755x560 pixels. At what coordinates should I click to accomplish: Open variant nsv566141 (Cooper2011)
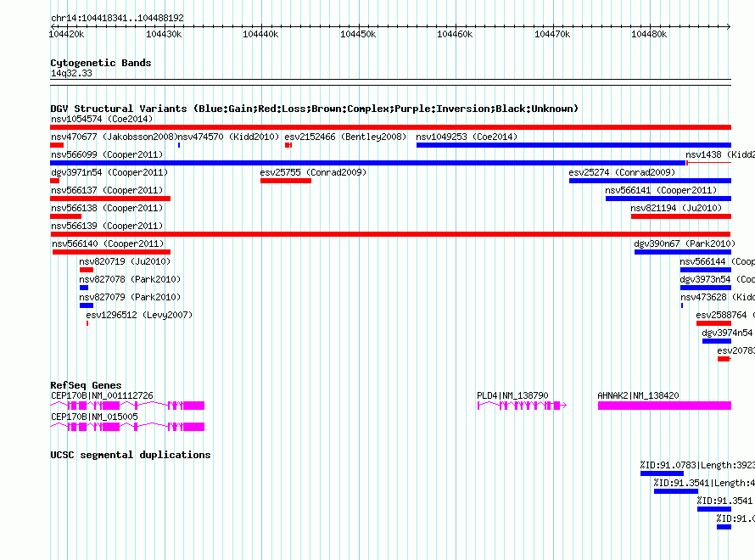661,190
